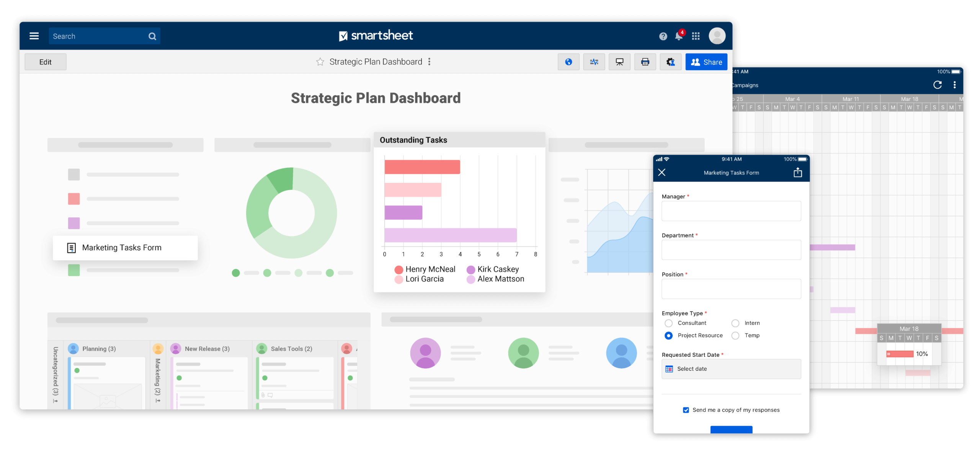Click the Henry McNeal red bar
Screen dimensions: 980x461
click(x=422, y=167)
